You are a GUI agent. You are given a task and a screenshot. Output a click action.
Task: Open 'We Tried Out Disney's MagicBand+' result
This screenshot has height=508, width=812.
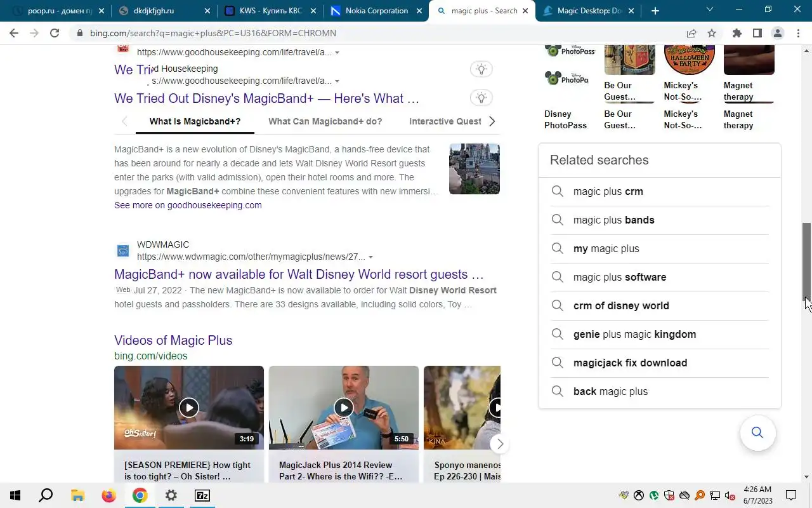[266, 98]
